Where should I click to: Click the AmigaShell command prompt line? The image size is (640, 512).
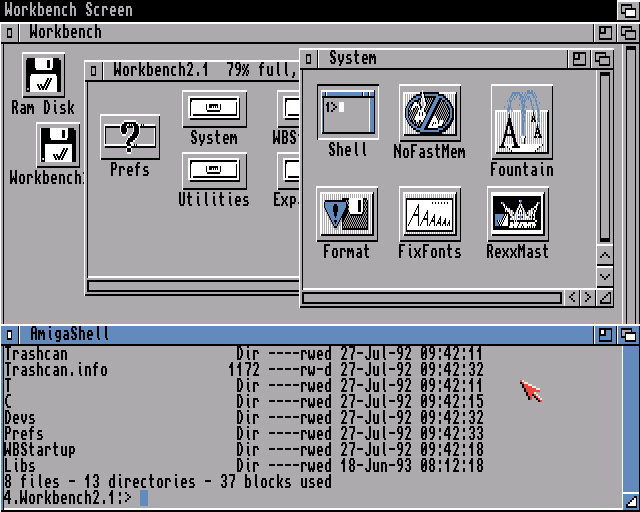300,497
